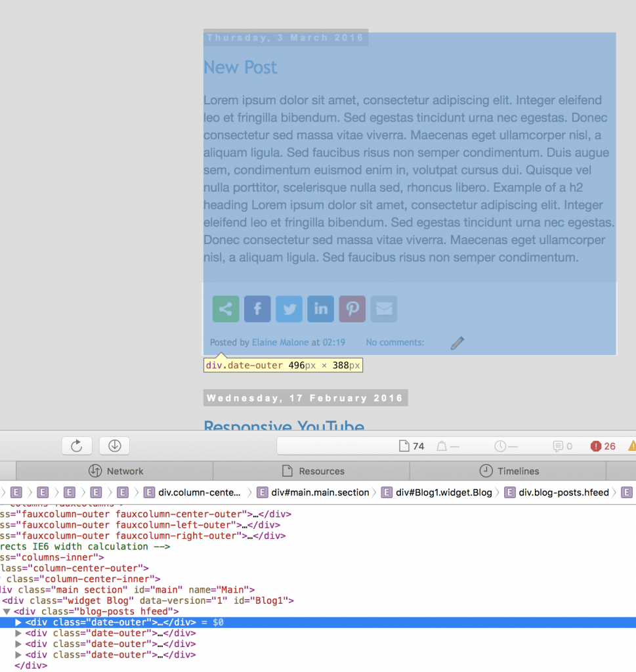Click the red error count badge showing 26

pos(601,446)
